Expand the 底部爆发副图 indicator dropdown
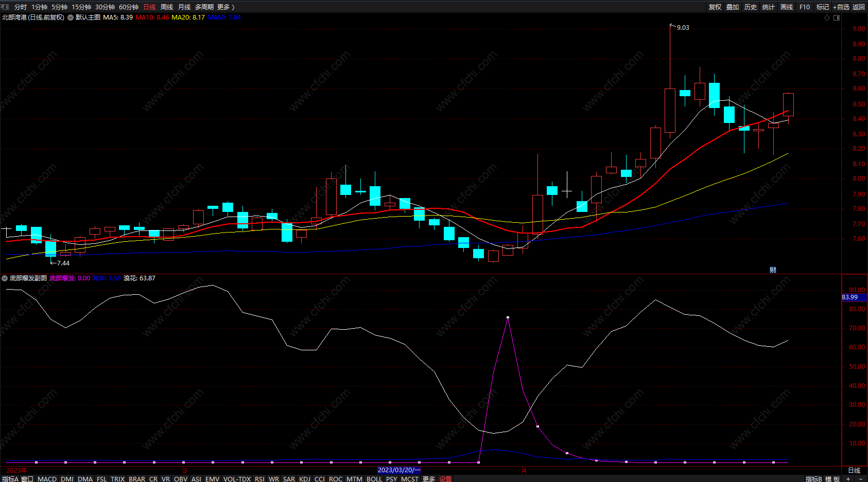The image size is (868, 482). coord(5,278)
